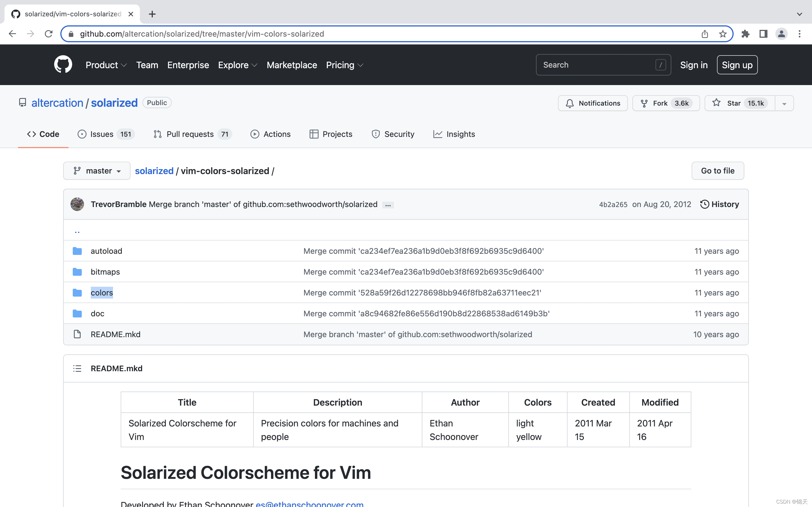Click the share page icon in address bar

[705, 34]
